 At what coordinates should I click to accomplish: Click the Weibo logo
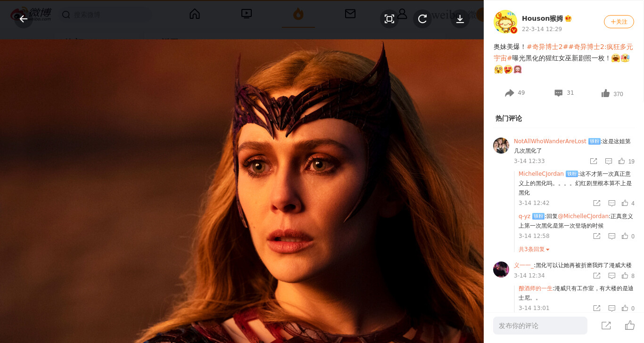coord(31,14)
